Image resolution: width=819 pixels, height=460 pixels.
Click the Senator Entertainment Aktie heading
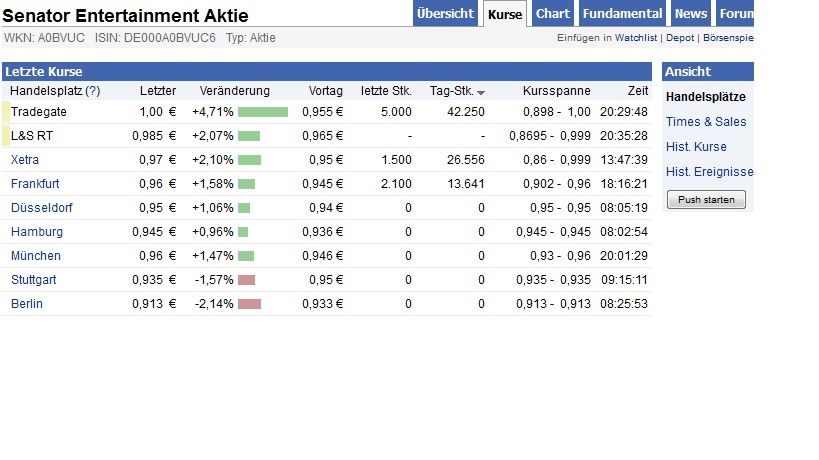pos(125,15)
